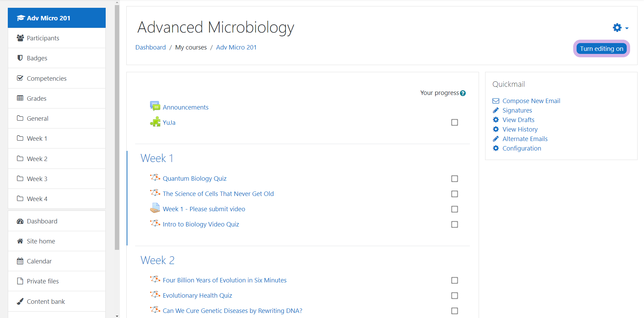
Task: Click the Your progress help icon
Action: click(x=463, y=93)
